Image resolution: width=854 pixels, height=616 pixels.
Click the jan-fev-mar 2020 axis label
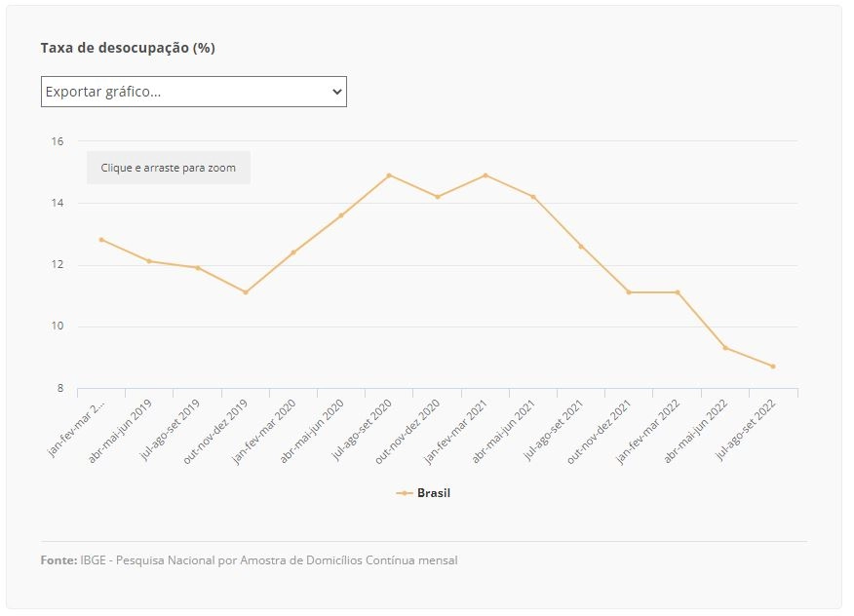coord(264,432)
